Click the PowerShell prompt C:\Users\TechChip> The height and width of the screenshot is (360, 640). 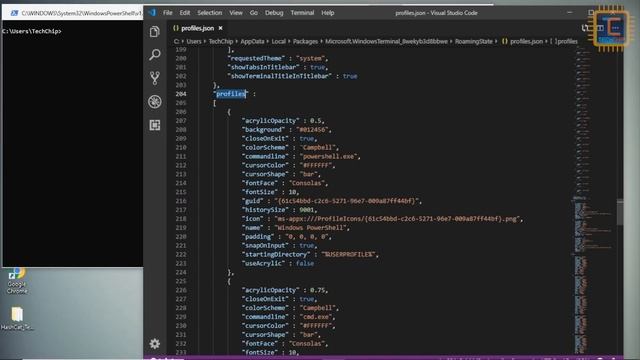32,31
